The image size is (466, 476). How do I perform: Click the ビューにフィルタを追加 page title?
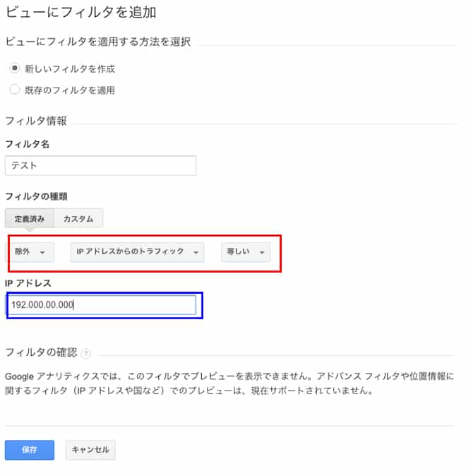click(80, 13)
